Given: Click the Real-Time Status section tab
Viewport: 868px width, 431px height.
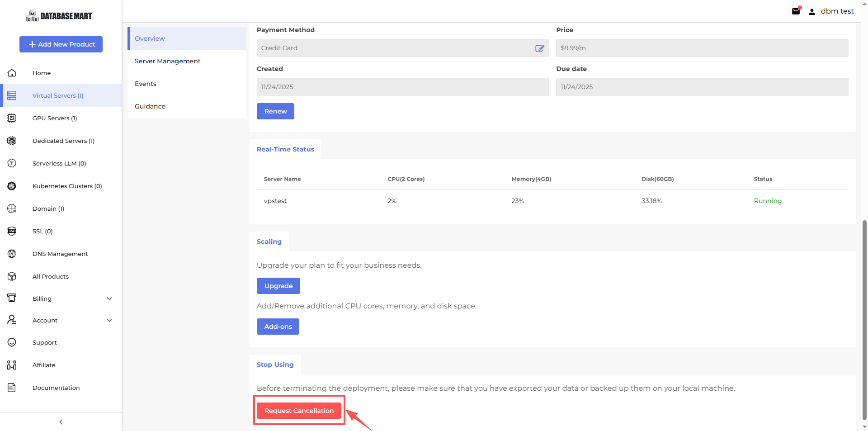Looking at the screenshot, I should click(x=285, y=149).
